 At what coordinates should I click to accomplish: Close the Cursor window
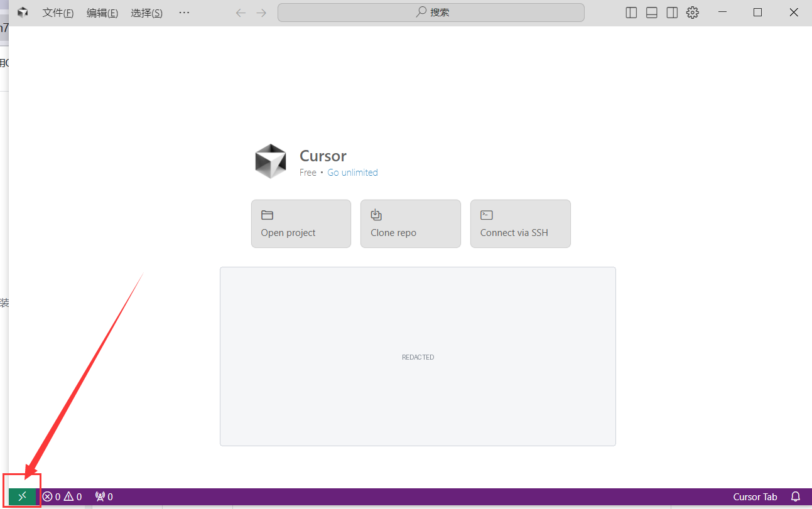point(794,13)
